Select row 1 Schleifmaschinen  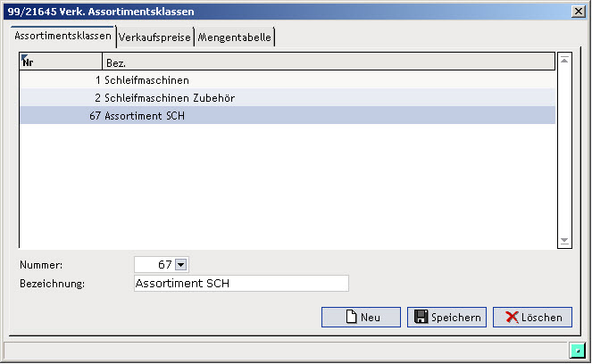[x=288, y=80]
